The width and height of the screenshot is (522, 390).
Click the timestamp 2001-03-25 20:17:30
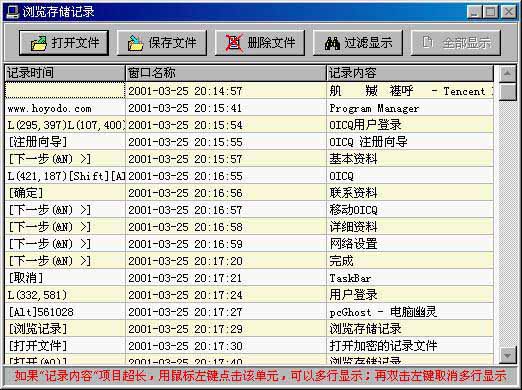[226, 346]
